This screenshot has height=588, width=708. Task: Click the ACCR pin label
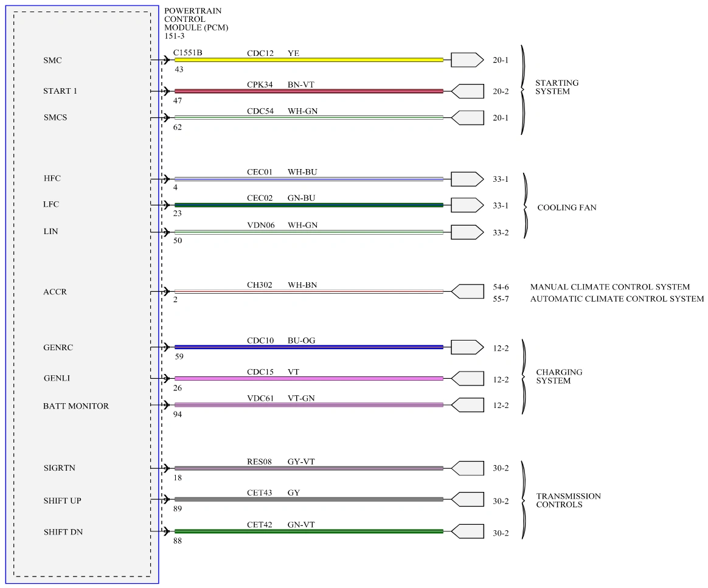55,292
